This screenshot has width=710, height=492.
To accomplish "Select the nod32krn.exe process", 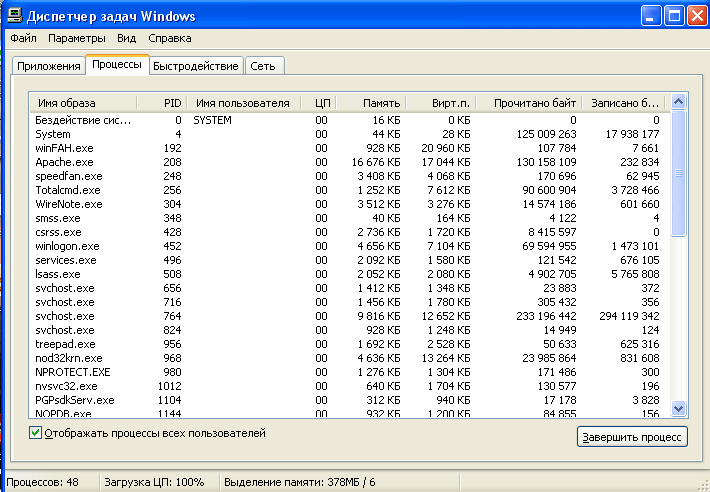I will pos(347,358).
